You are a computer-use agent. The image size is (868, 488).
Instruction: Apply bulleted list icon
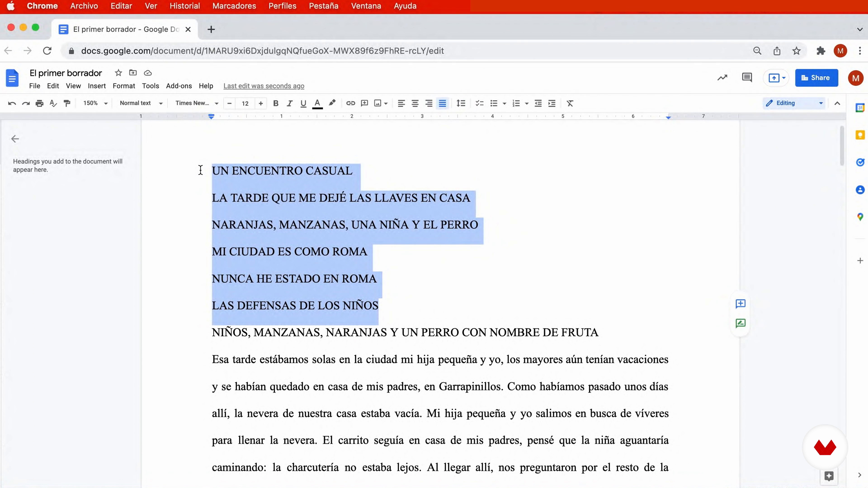[494, 103]
